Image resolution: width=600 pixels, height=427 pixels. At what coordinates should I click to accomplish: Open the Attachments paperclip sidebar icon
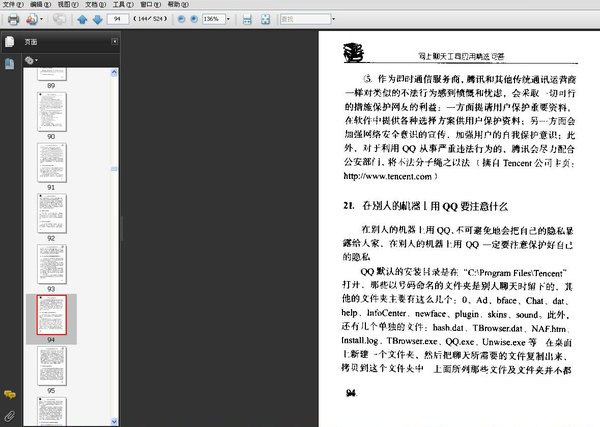coord(10,416)
